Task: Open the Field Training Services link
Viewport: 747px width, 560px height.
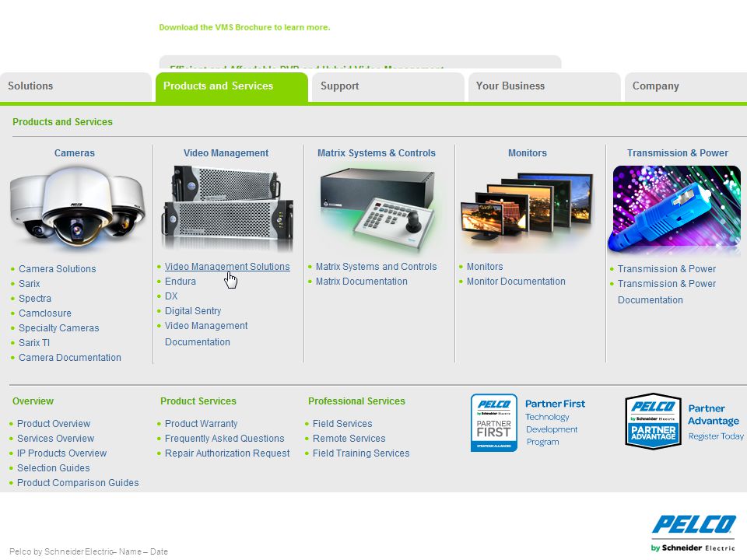Action: [x=361, y=453]
